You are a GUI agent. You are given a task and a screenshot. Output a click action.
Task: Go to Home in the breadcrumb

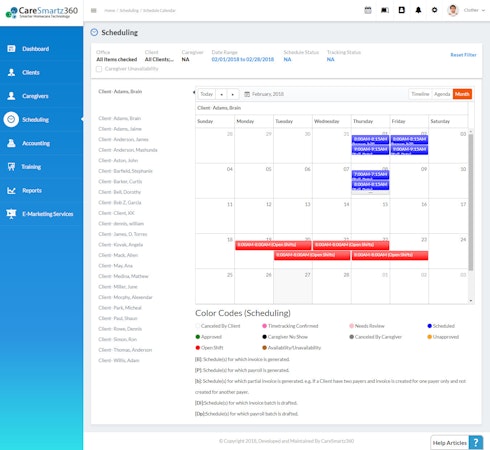(x=109, y=11)
